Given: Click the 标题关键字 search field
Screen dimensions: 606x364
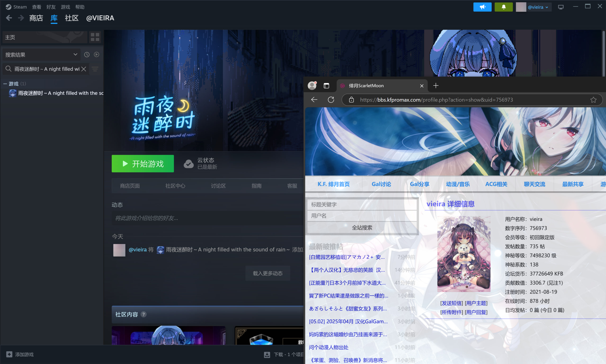Looking at the screenshot, I should click(x=362, y=204).
